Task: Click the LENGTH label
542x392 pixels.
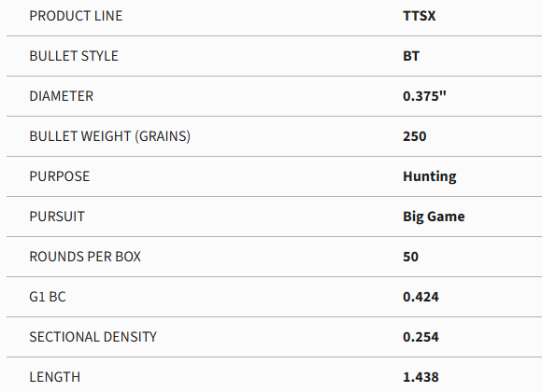Action: coord(54,377)
